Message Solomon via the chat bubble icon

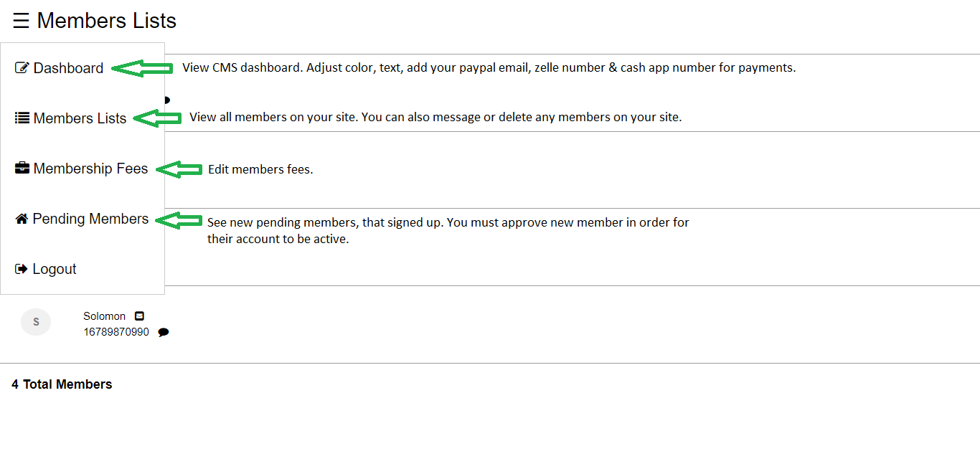click(164, 332)
